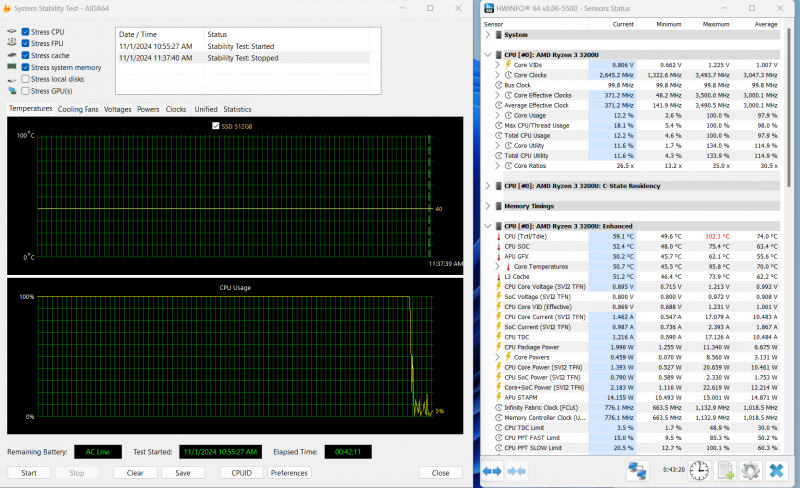Expand the Memory Timings group
The image size is (800, 488).
tap(488, 206)
